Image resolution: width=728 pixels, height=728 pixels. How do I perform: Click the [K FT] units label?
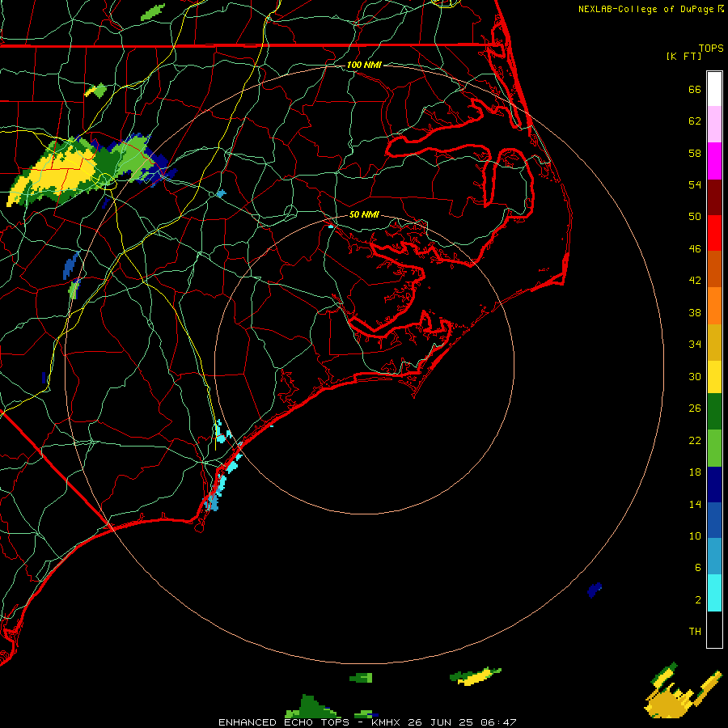684,56
